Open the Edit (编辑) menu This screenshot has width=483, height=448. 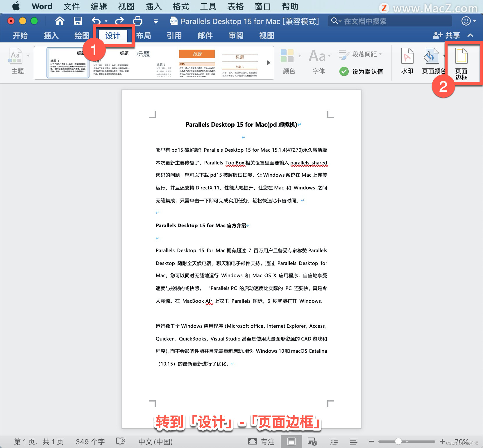point(99,6)
